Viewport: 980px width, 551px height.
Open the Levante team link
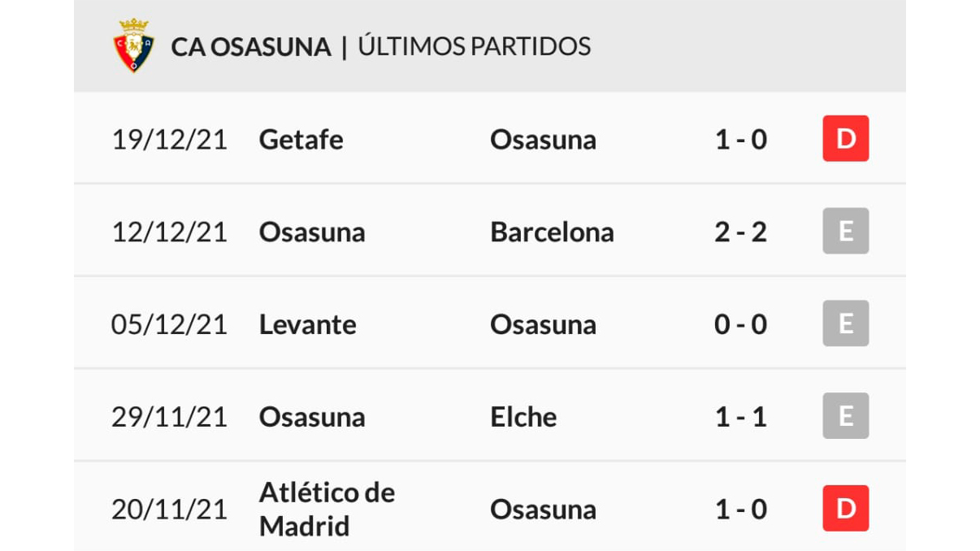click(x=307, y=325)
